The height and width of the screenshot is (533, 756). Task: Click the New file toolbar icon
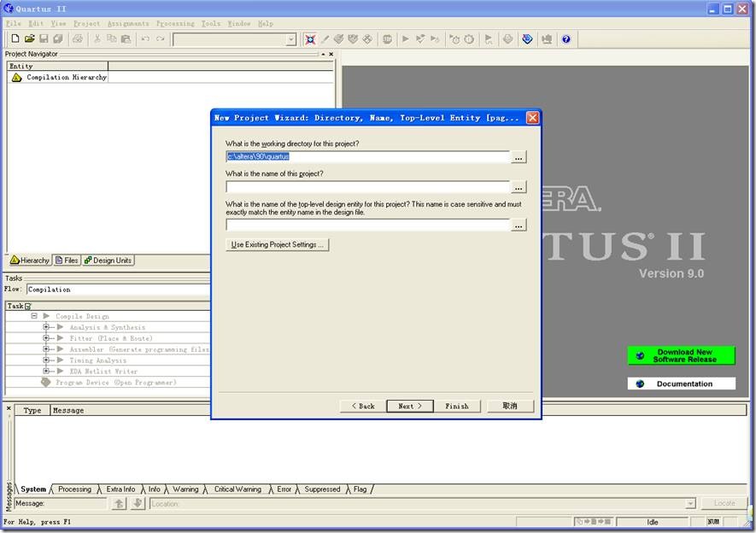pos(15,39)
